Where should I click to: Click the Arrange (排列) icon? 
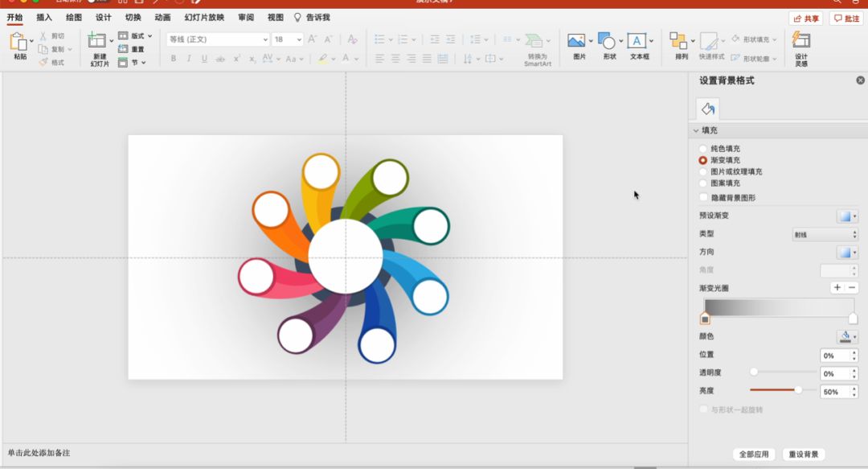[x=678, y=40]
